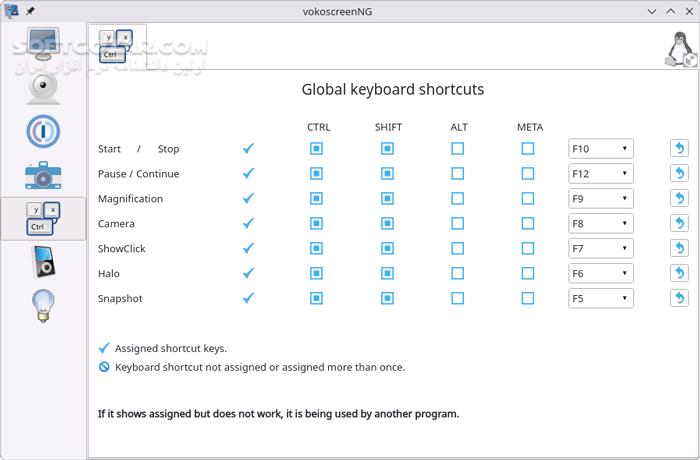Toggle SHIFT for Snapshot
This screenshot has width=700, height=460.
(388, 298)
